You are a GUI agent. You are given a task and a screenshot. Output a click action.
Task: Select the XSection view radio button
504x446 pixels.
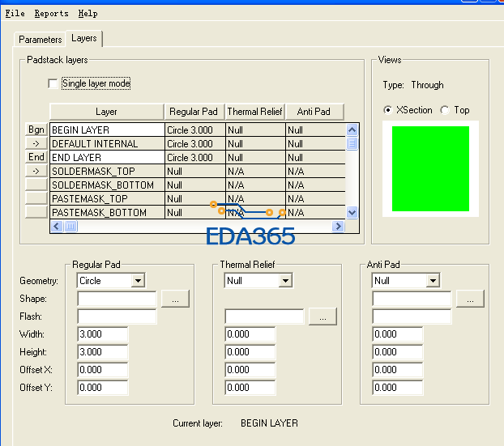pos(389,110)
